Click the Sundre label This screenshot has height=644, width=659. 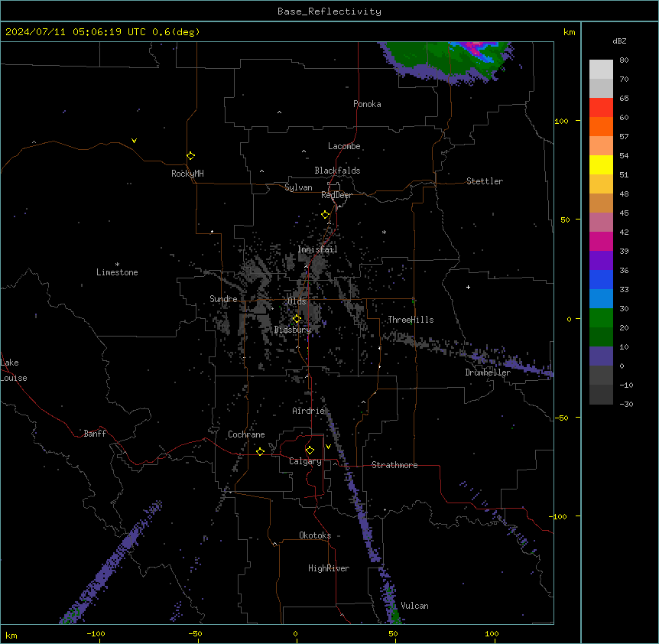[x=223, y=299]
